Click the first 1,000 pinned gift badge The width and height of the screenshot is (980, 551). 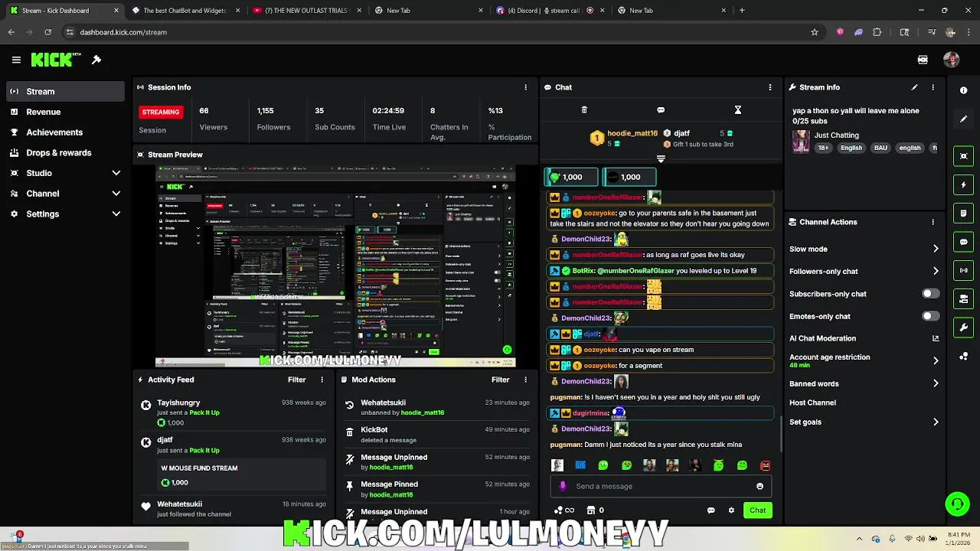tap(570, 177)
